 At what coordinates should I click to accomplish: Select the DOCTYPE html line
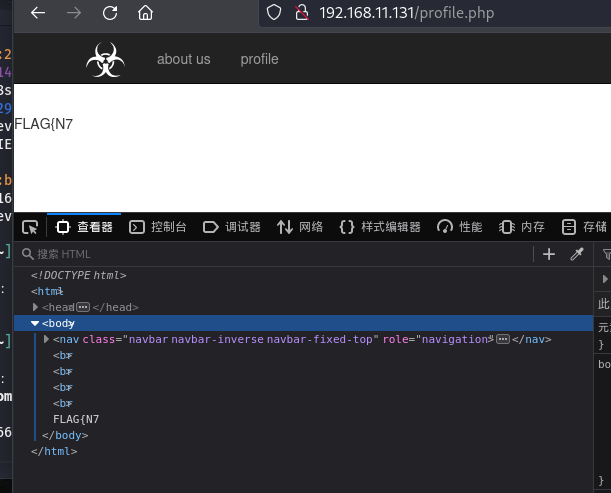coord(79,275)
